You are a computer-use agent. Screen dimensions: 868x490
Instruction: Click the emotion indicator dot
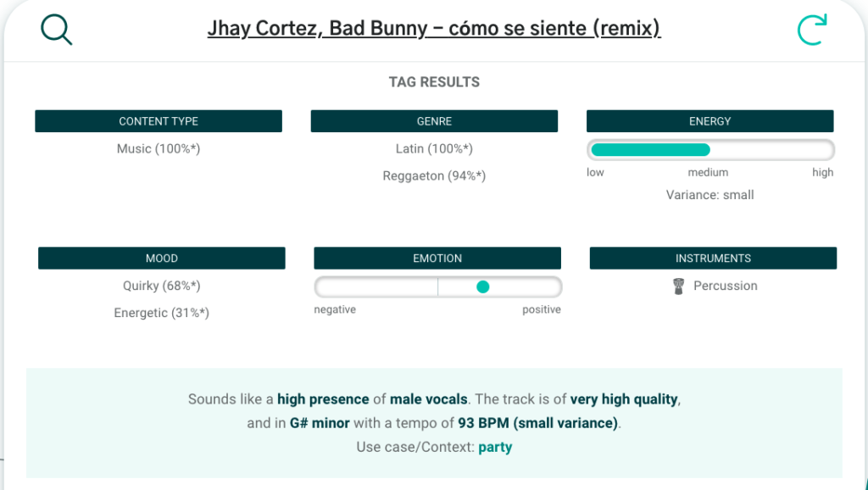(x=482, y=287)
